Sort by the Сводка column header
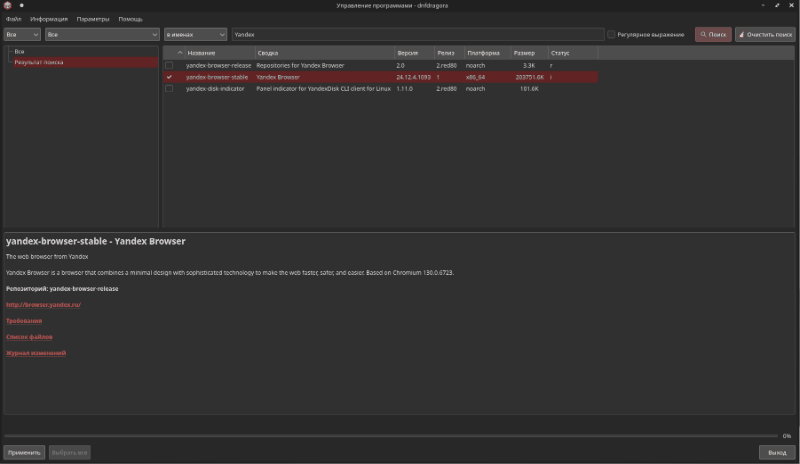Image resolution: width=800 pixels, height=464 pixels. click(324, 53)
